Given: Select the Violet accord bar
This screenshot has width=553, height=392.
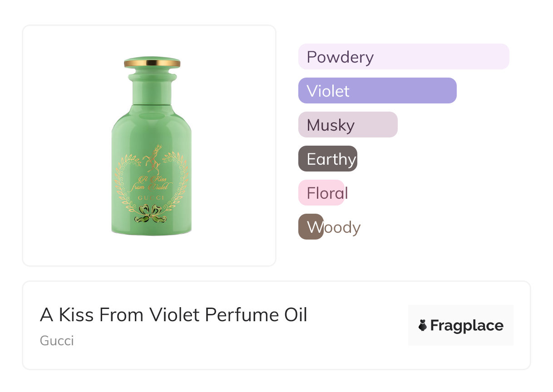Looking at the screenshot, I should tap(377, 91).
